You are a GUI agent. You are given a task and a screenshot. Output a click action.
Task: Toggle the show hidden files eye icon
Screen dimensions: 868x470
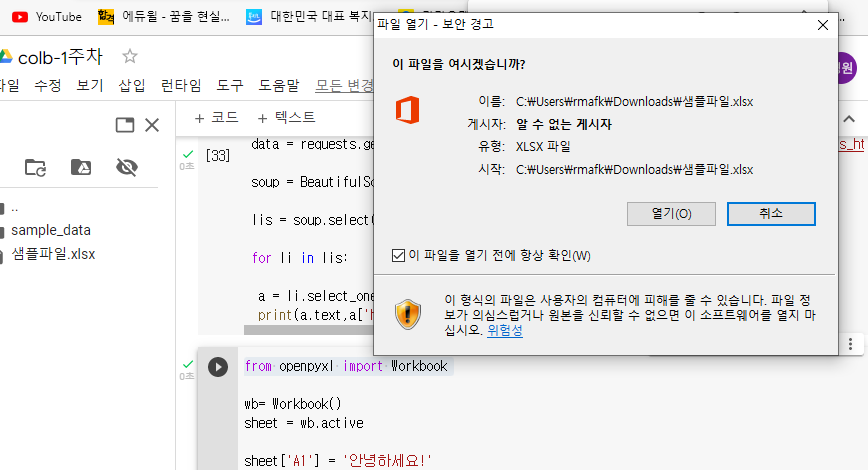pos(127,167)
